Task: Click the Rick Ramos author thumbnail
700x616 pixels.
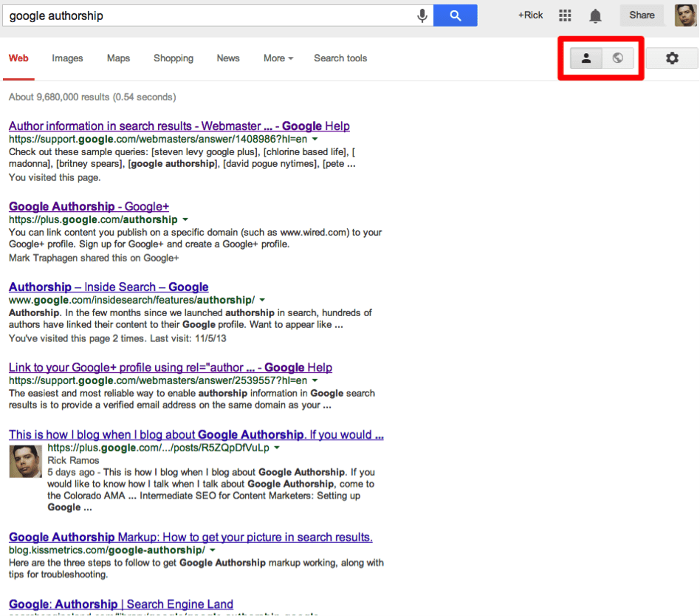Action: click(x=25, y=462)
